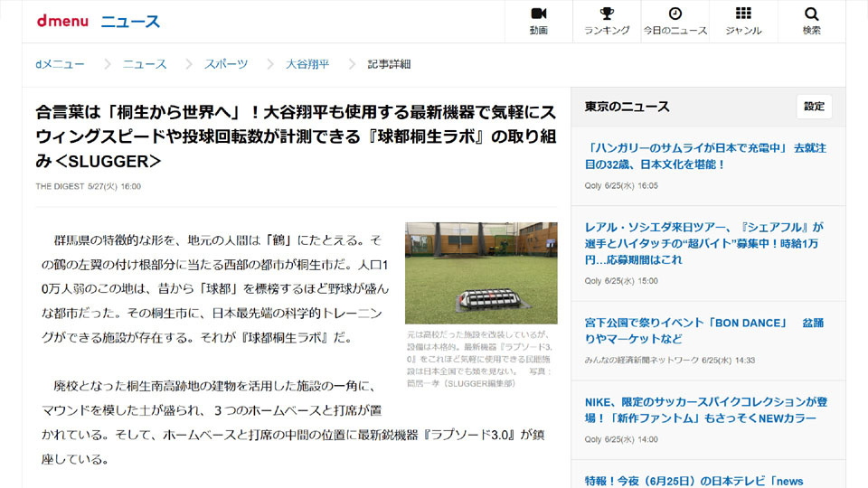The image size is (868, 488).
Task: Go to スポーツ breadcrumb link
Action: tap(226, 64)
